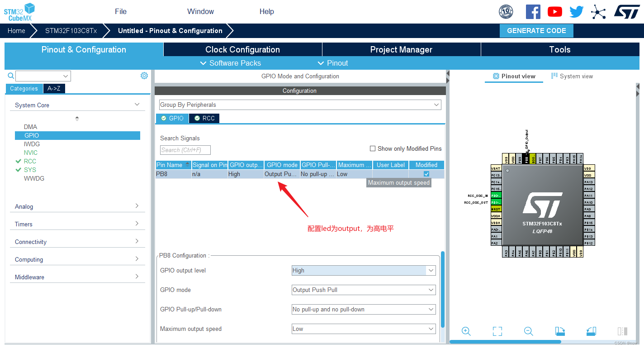Toggle the Modified checkbox for PB8
This screenshot has height=349, width=644.
pos(426,174)
